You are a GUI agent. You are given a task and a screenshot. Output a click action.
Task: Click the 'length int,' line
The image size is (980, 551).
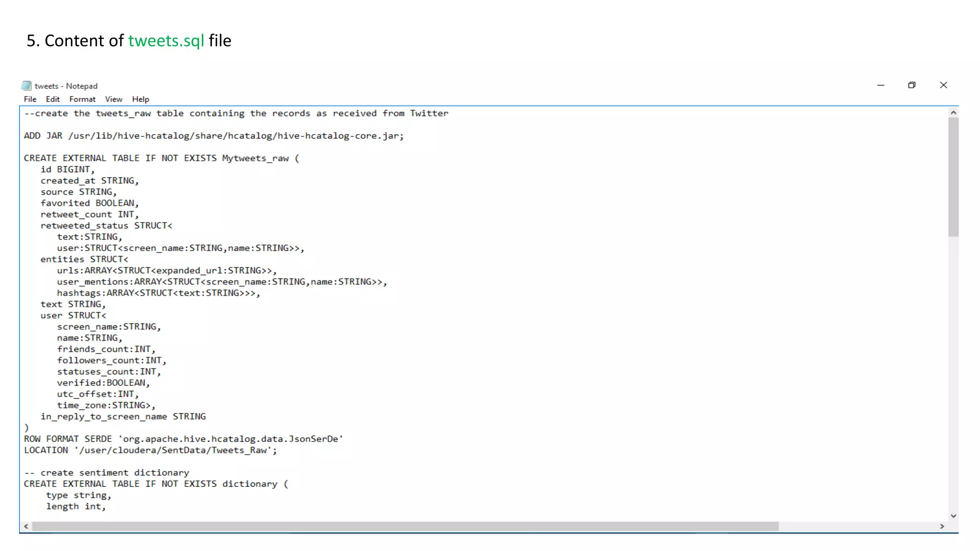pos(76,507)
